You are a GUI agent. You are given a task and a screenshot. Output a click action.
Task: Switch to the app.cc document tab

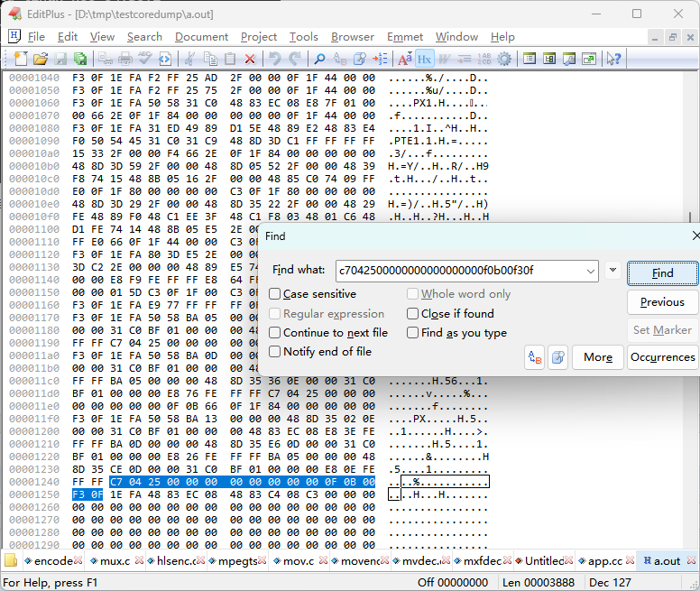coord(605,561)
